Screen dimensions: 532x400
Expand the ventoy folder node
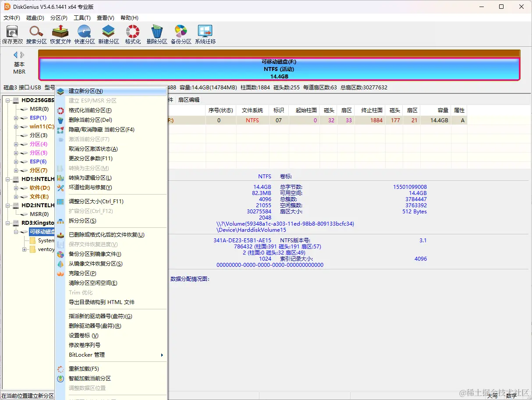click(25, 249)
